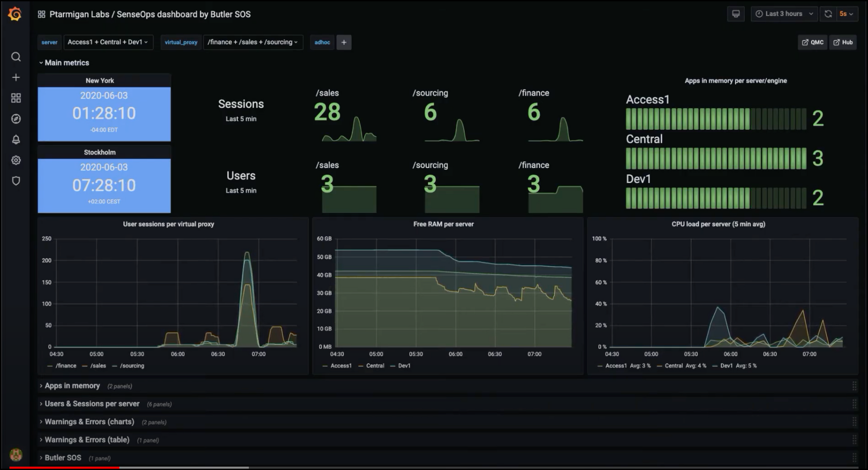Click the New York time 01:28:10
The height and width of the screenshot is (470, 868).
click(x=104, y=113)
